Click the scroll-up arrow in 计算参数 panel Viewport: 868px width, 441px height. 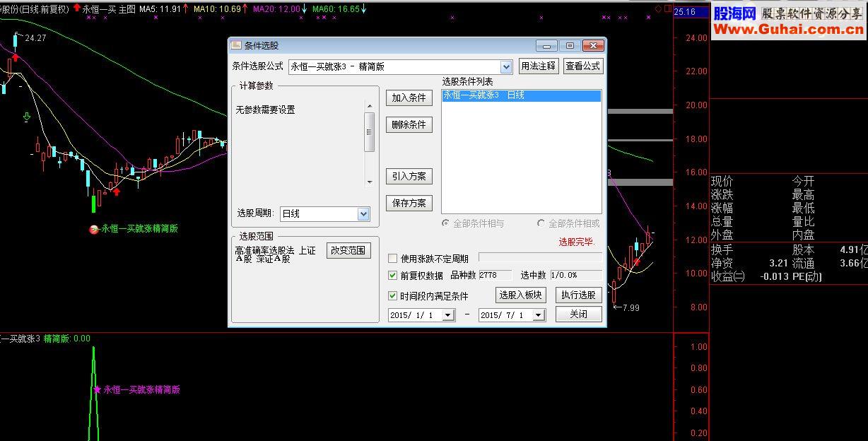pos(369,106)
